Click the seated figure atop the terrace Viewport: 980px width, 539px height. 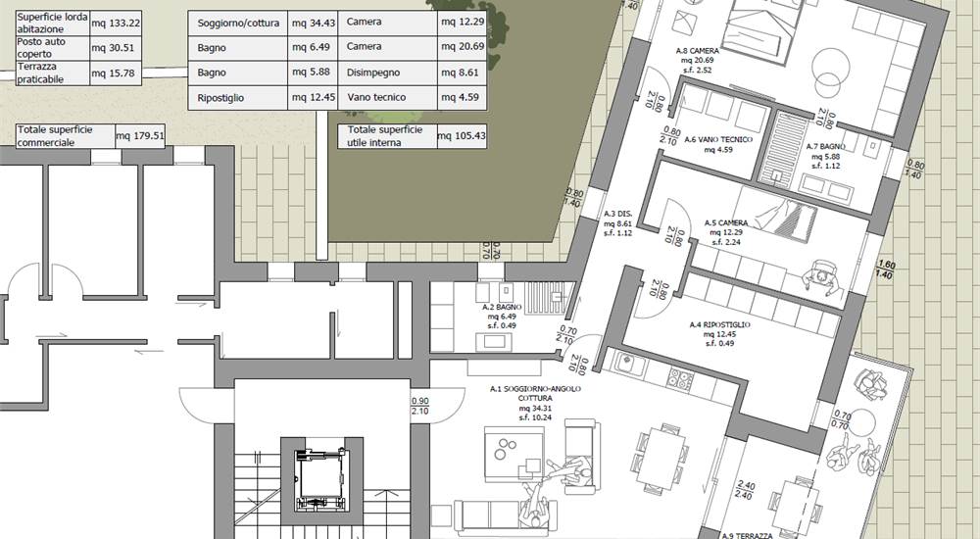pos(872,384)
